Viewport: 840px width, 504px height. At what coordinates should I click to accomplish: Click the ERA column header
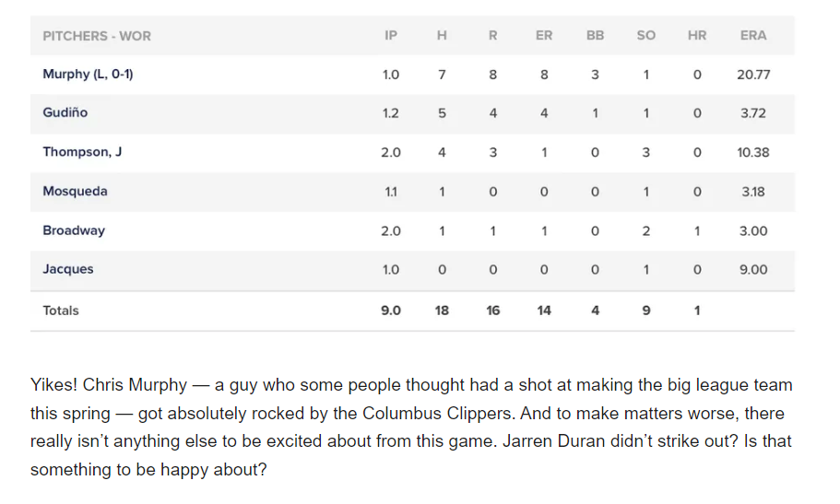tap(752, 36)
